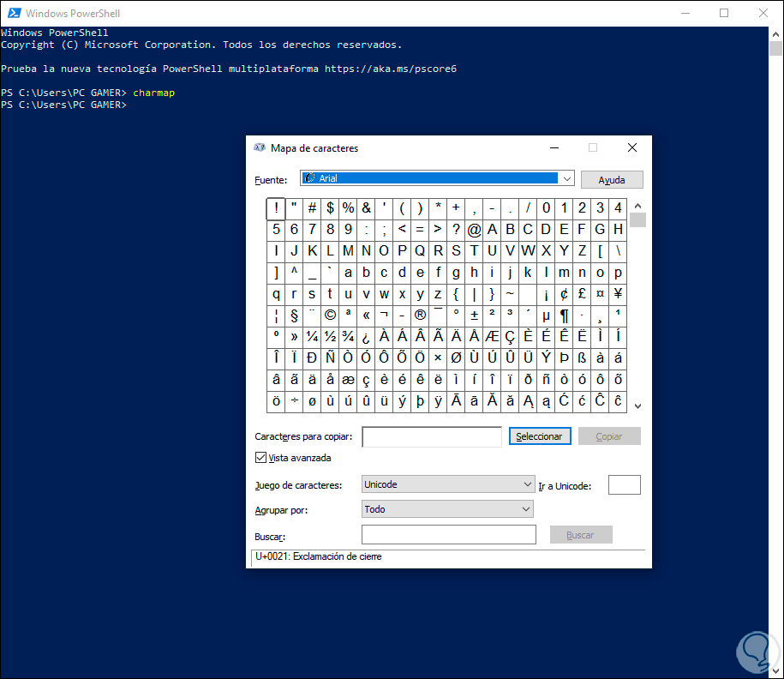
Task: Select the inverted question mark ¿ cell
Action: pos(366,337)
